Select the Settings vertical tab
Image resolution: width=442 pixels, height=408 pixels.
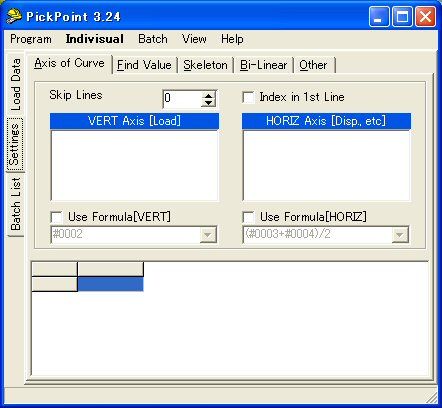[x=15, y=144]
